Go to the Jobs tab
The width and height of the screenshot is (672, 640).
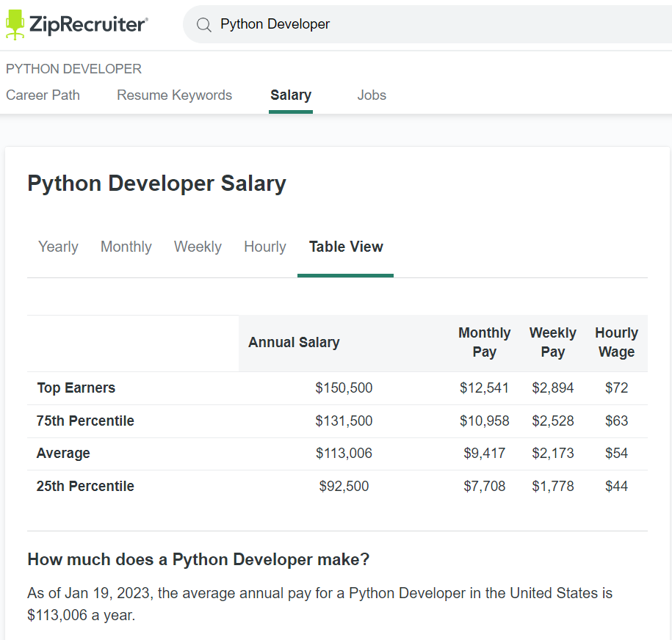372,95
